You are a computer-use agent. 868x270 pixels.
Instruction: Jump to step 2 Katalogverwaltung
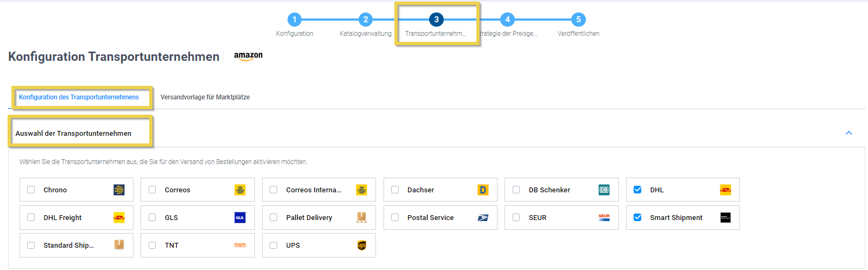366,20
